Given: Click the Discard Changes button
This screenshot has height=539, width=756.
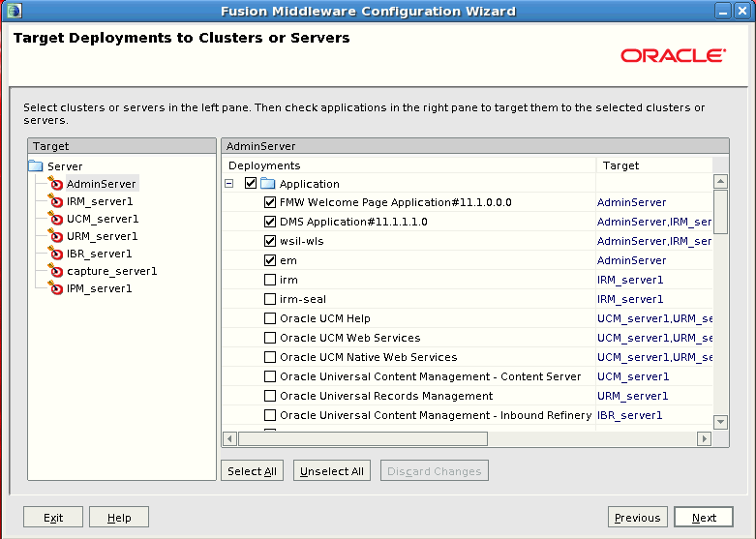Looking at the screenshot, I should tap(435, 471).
